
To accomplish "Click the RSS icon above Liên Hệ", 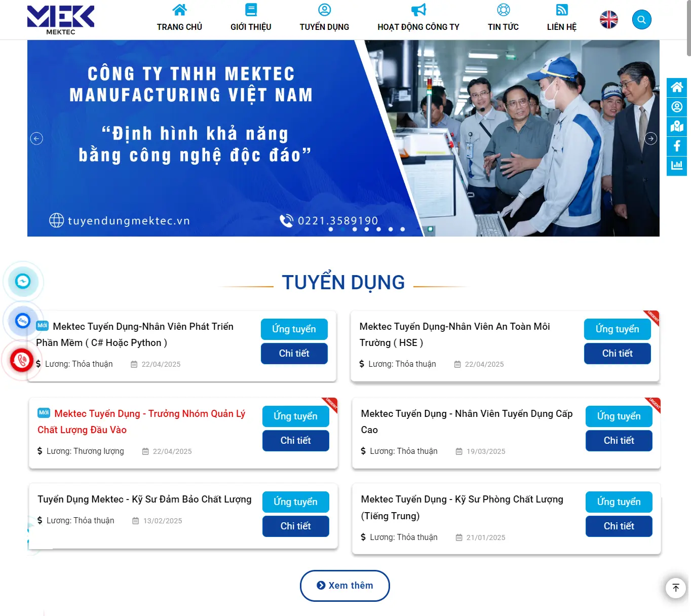I will [562, 10].
